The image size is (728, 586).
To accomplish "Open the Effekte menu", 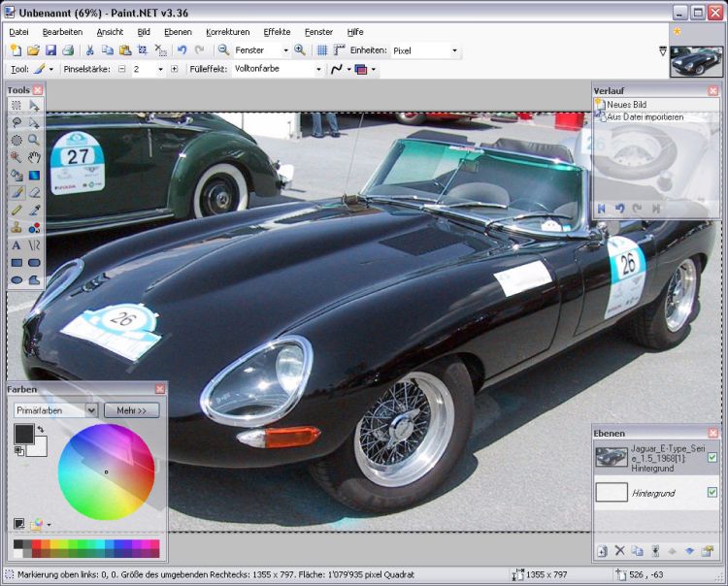I will coord(277,32).
